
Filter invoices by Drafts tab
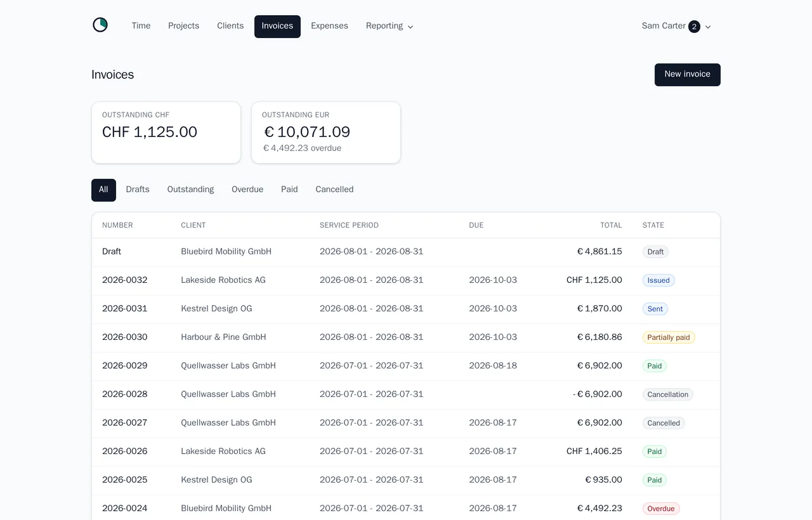coord(138,190)
